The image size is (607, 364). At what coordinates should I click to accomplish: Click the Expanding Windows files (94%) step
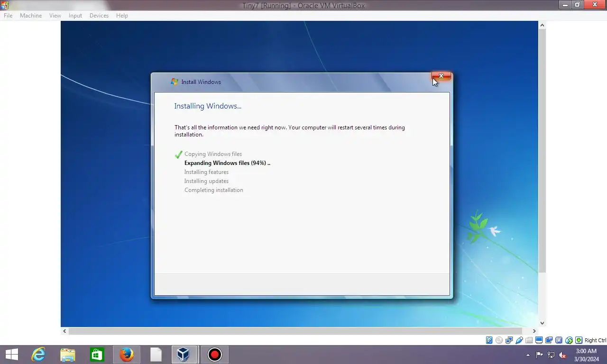[227, 163]
